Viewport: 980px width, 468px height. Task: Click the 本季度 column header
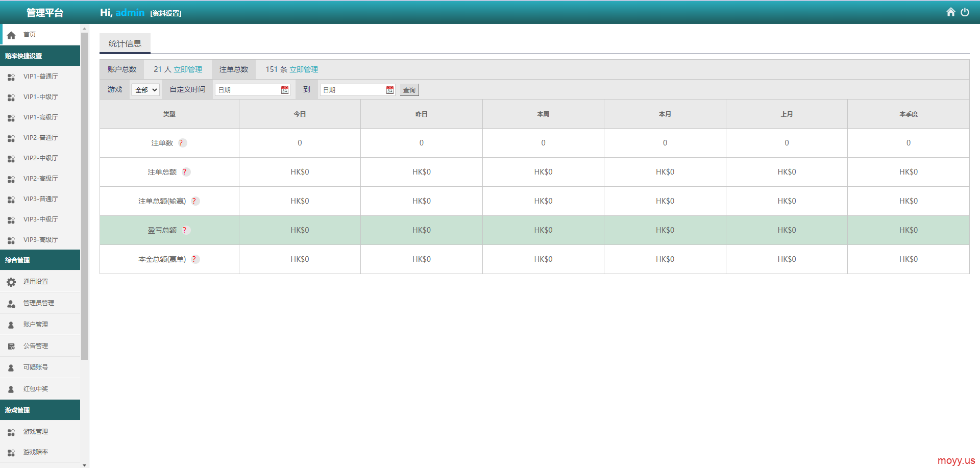[909, 114]
